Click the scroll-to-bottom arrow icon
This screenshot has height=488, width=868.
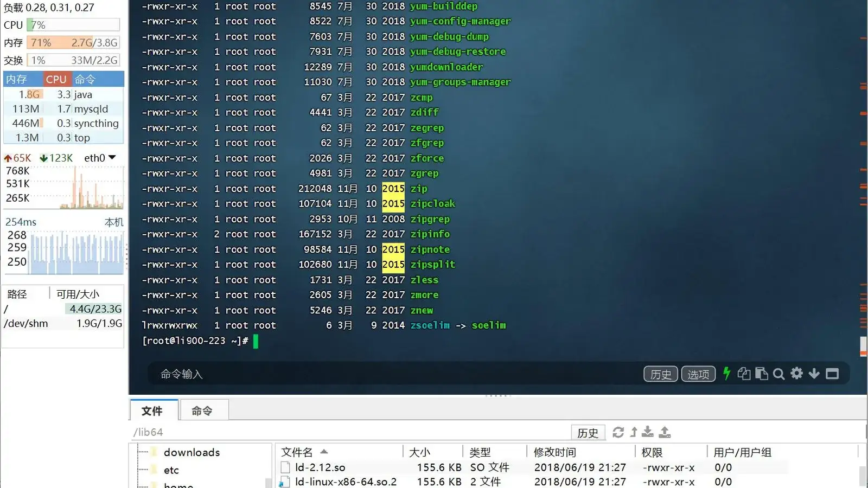(814, 374)
